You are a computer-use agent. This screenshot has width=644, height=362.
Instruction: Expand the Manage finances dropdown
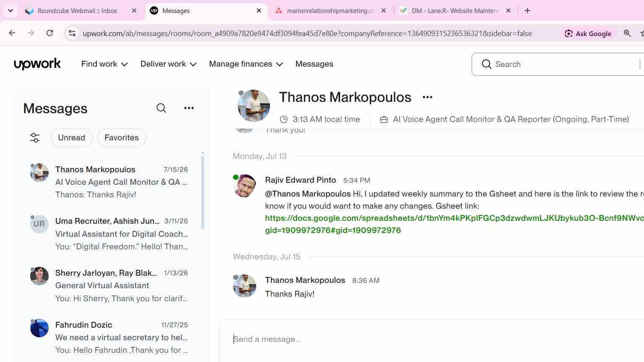pyautogui.click(x=246, y=64)
